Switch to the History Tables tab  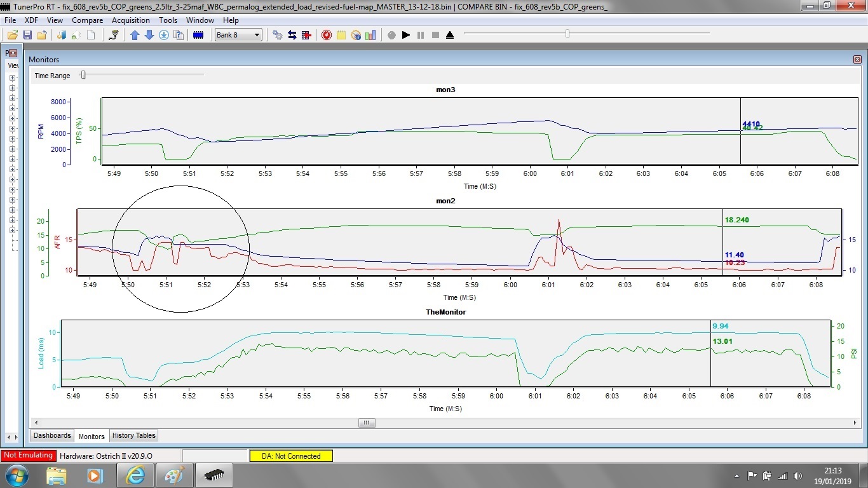pos(133,435)
